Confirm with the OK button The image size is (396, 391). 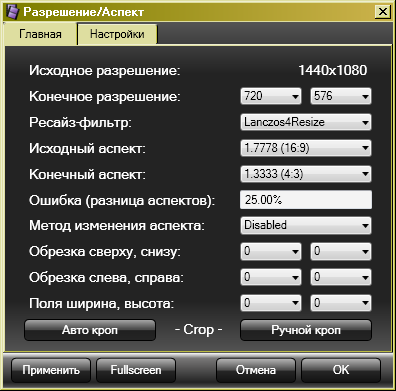tap(341, 370)
